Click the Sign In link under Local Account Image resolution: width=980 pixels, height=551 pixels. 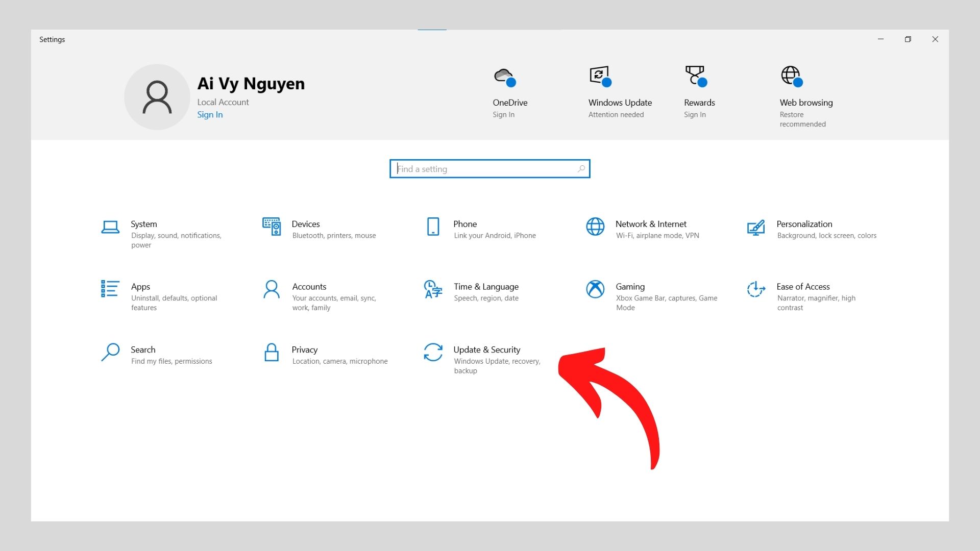click(x=210, y=115)
